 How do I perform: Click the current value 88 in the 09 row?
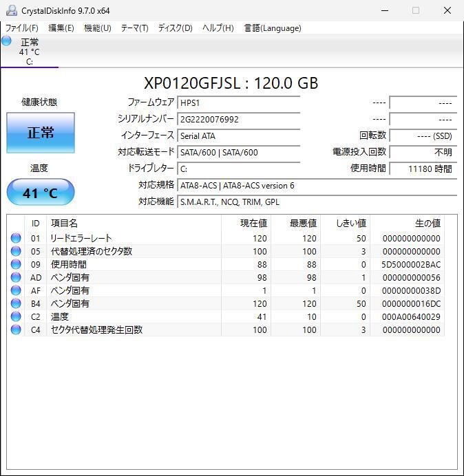tap(262, 264)
